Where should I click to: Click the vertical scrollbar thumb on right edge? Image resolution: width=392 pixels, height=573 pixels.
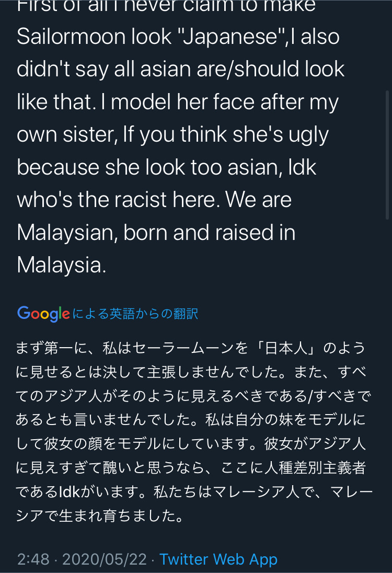click(x=387, y=155)
